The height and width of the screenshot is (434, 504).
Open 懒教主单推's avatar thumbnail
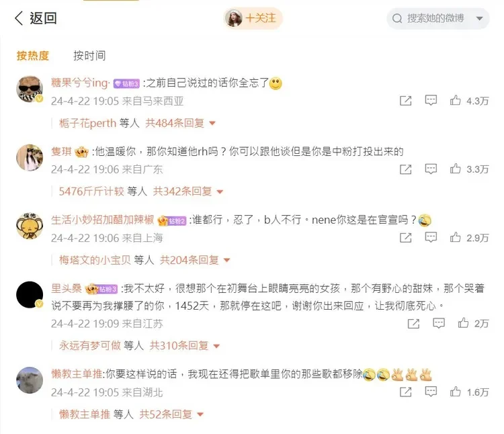click(30, 380)
